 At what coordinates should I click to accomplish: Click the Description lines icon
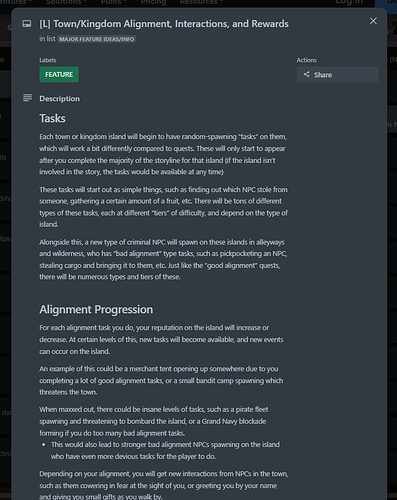pos(27,98)
